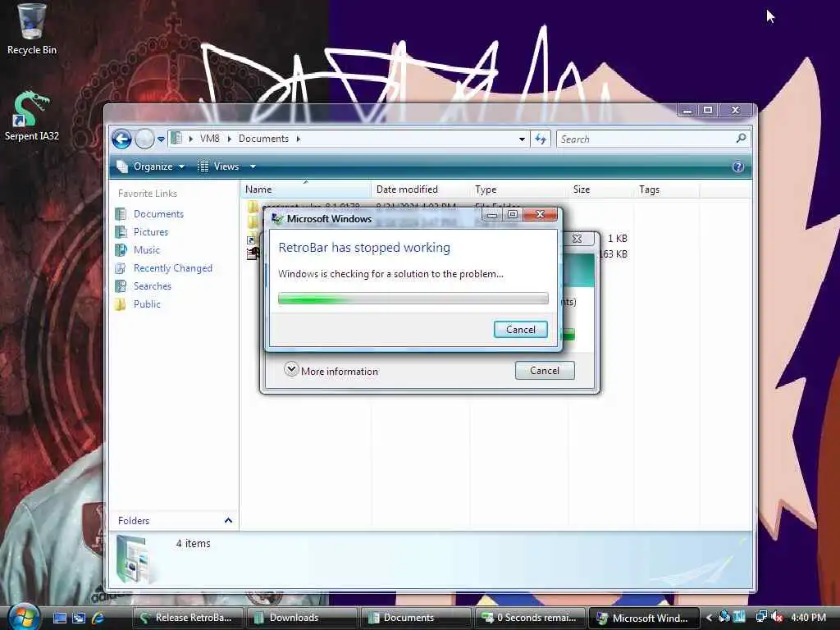Refresh the Documents folder view
Screen dimensions: 840x630
[541, 139]
